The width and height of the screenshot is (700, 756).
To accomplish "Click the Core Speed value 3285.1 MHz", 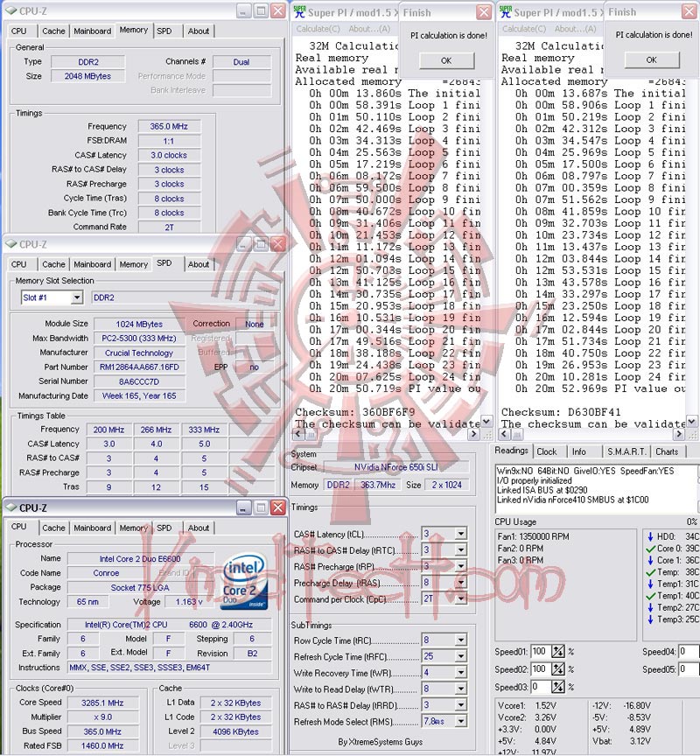I will click(x=102, y=703).
